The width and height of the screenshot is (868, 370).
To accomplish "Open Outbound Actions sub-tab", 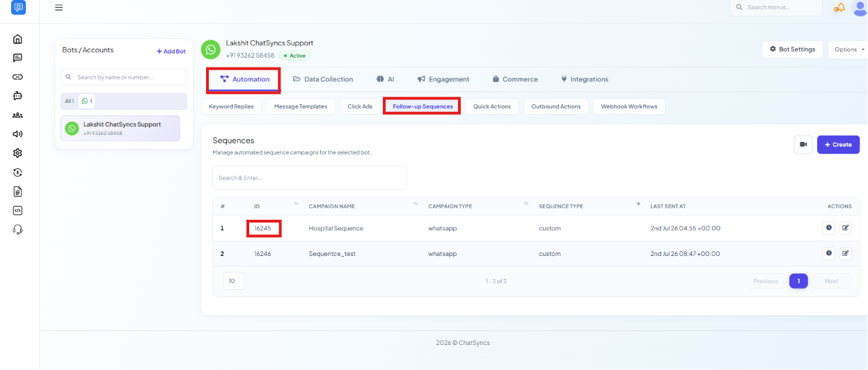I will pyautogui.click(x=556, y=106).
